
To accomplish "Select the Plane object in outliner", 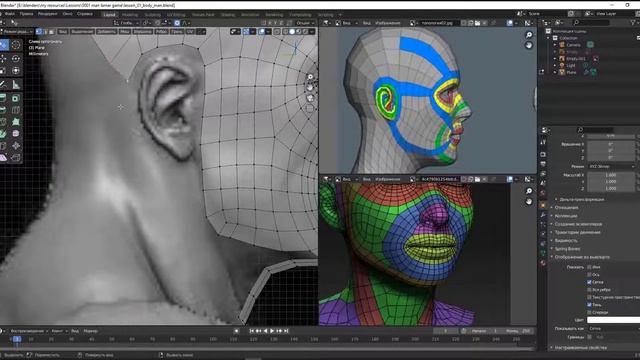I will pos(571,72).
